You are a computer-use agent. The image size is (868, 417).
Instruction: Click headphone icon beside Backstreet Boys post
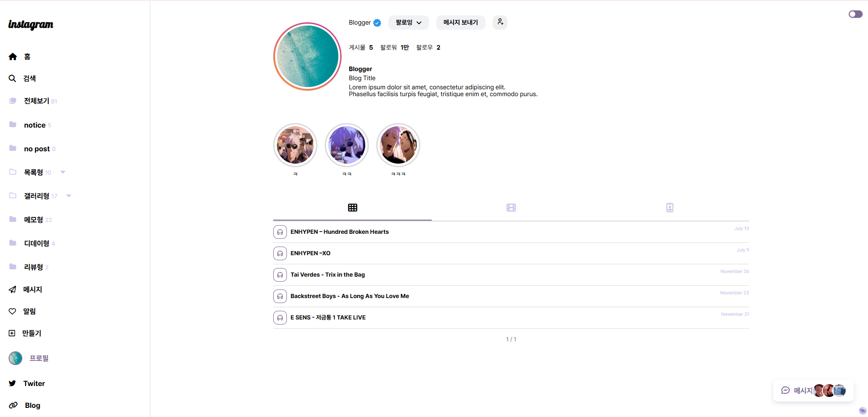280,296
